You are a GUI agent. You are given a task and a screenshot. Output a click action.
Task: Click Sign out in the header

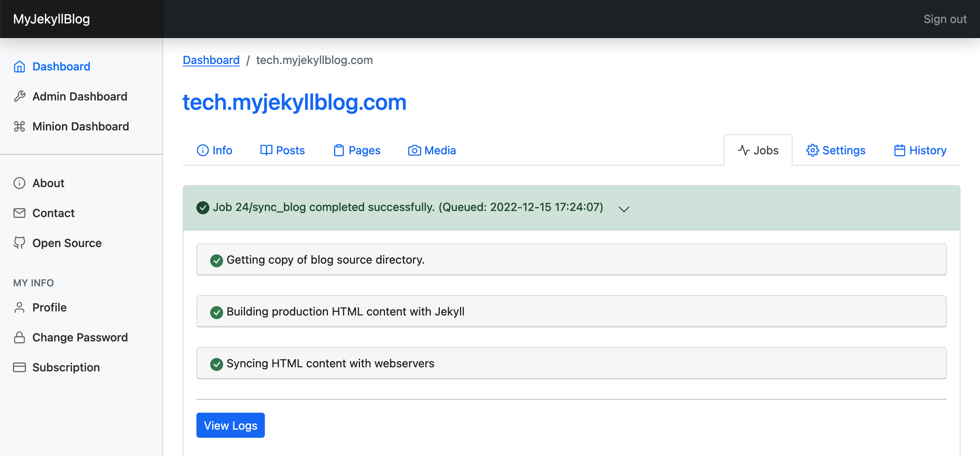945,19
